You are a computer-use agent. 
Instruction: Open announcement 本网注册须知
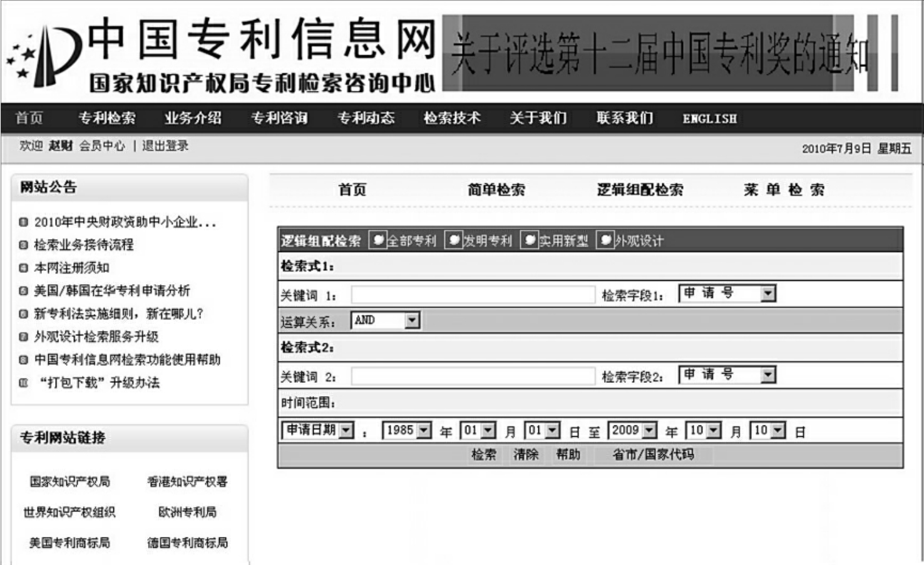[x=72, y=268]
